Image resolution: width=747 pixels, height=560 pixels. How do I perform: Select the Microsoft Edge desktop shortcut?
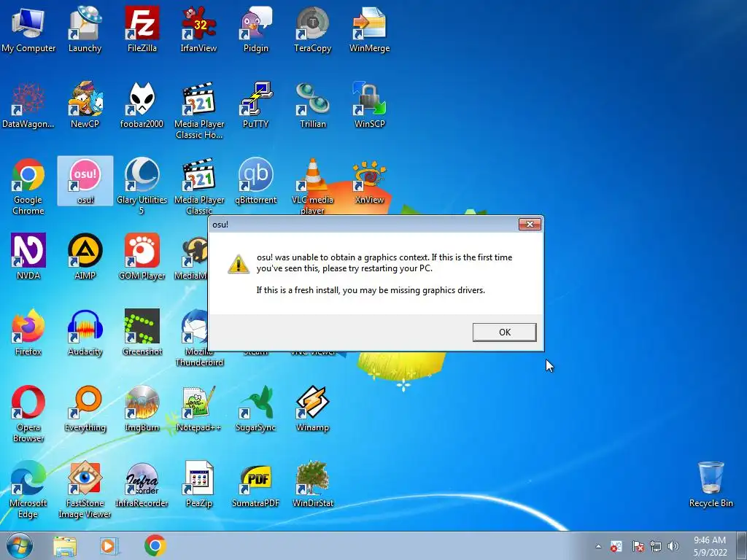28,489
